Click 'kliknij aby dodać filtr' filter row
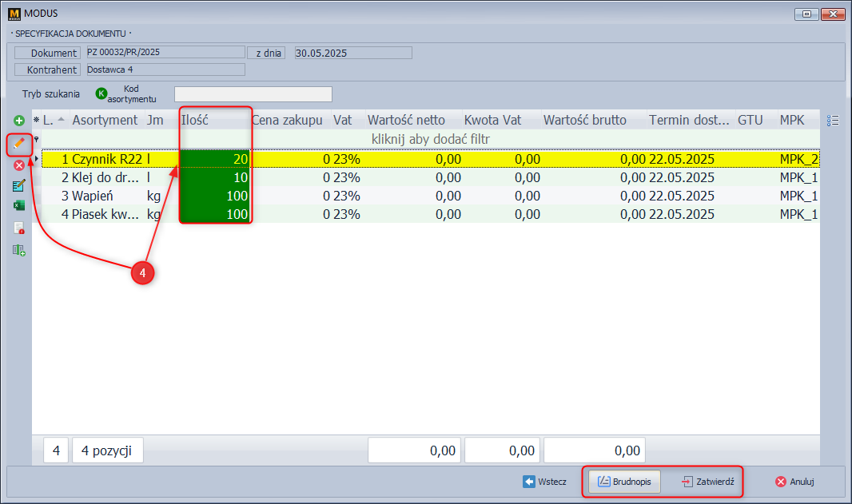 coord(430,139)
